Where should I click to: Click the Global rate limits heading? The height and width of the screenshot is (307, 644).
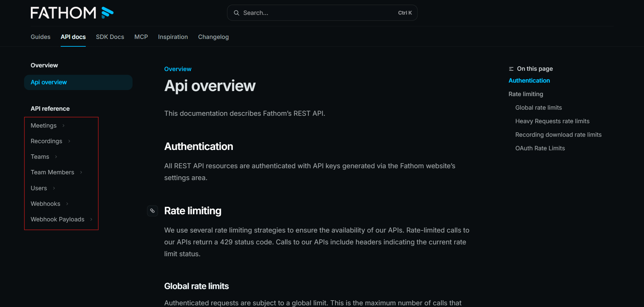coord(197,286)
